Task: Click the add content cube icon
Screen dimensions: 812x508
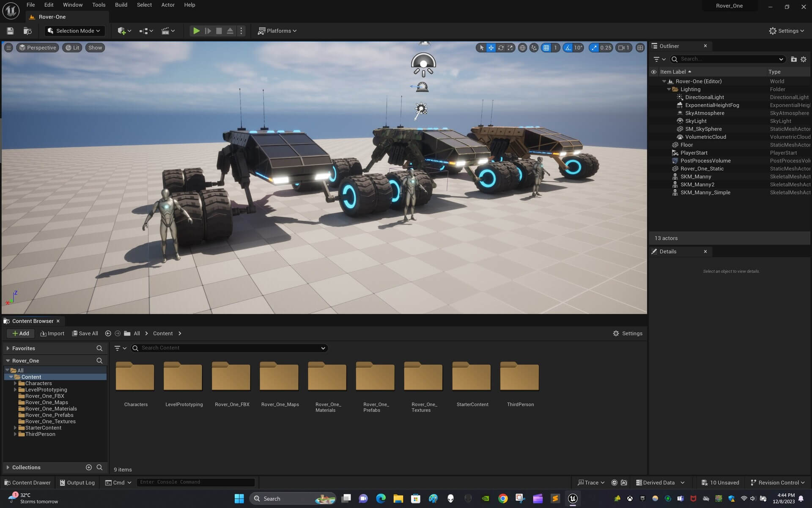Action: click(122, 31)
